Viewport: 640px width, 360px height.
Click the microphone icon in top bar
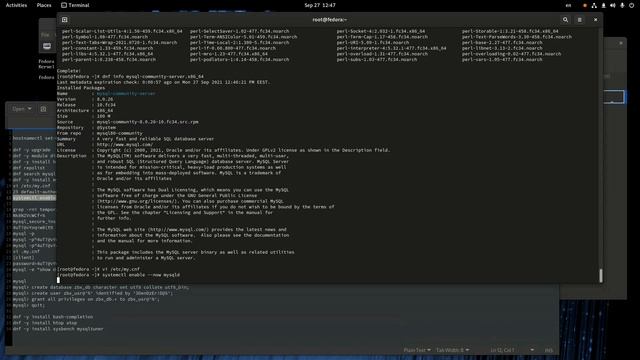click(x=622, y=5)
